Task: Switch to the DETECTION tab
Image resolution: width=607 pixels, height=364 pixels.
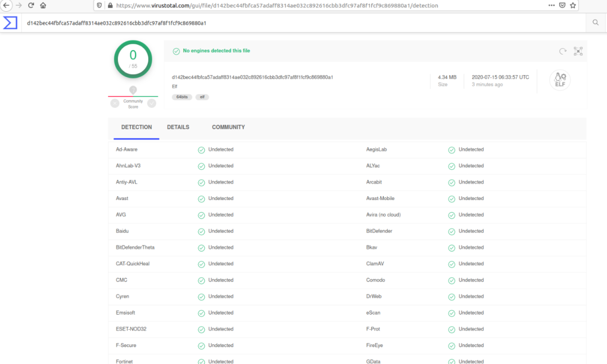Action: pos(136,128)
